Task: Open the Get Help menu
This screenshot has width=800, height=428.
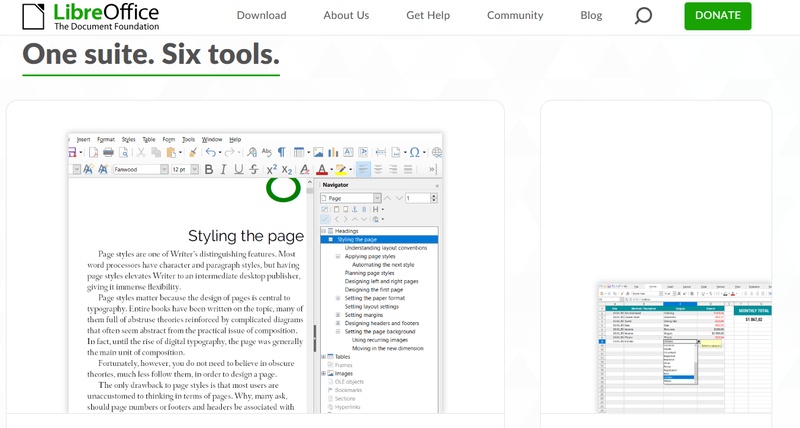Action: click(x=428, y=15)
